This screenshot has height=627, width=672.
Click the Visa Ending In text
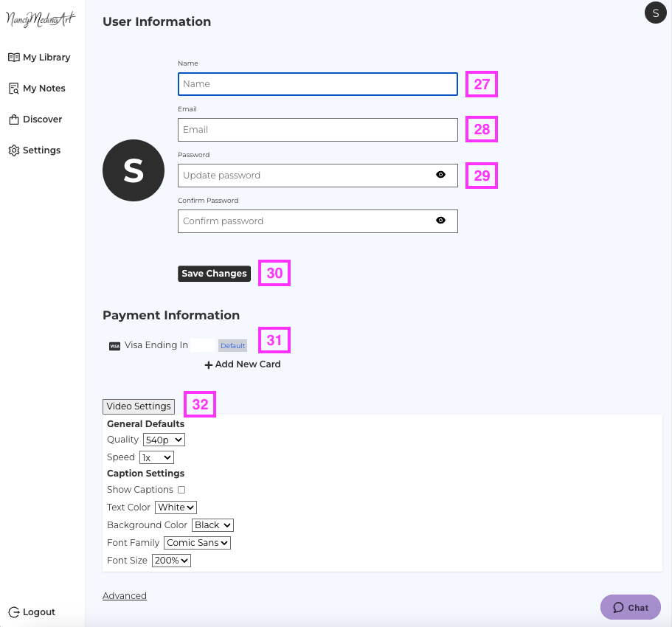tap(156, 345)
